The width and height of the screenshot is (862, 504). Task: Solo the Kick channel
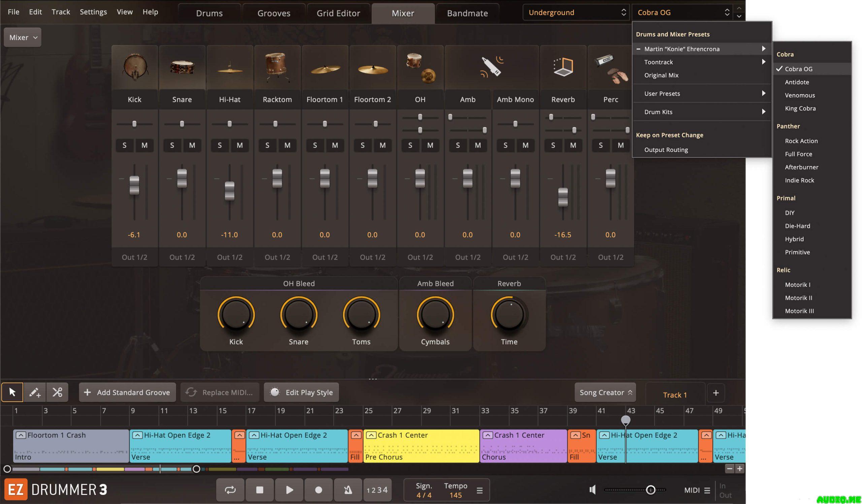point(125,145)
